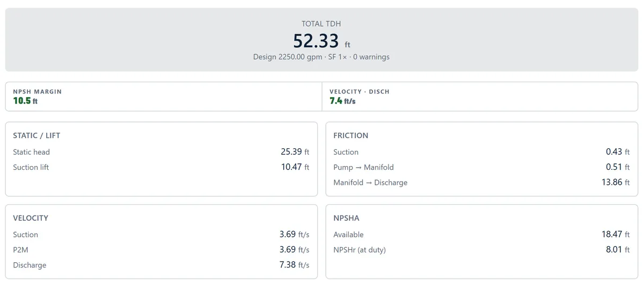This screenshot has width=644, height=281.
Task: Click the Available row label
Action: [x=348, y=235]
